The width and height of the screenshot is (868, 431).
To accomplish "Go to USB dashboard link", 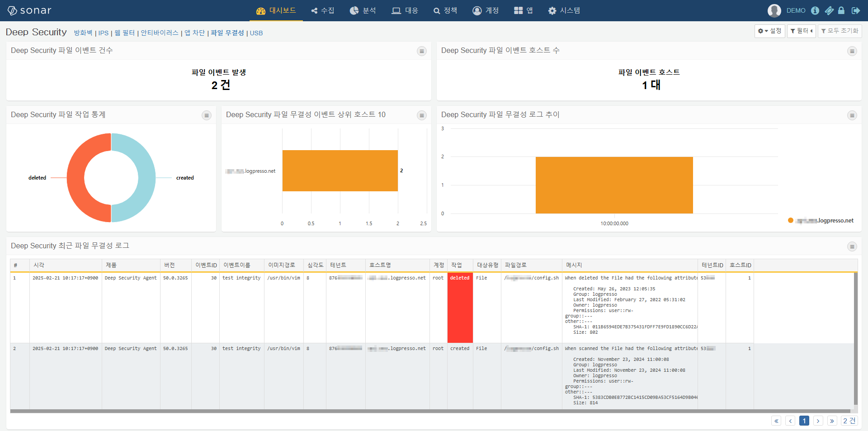I will point(256,33).
